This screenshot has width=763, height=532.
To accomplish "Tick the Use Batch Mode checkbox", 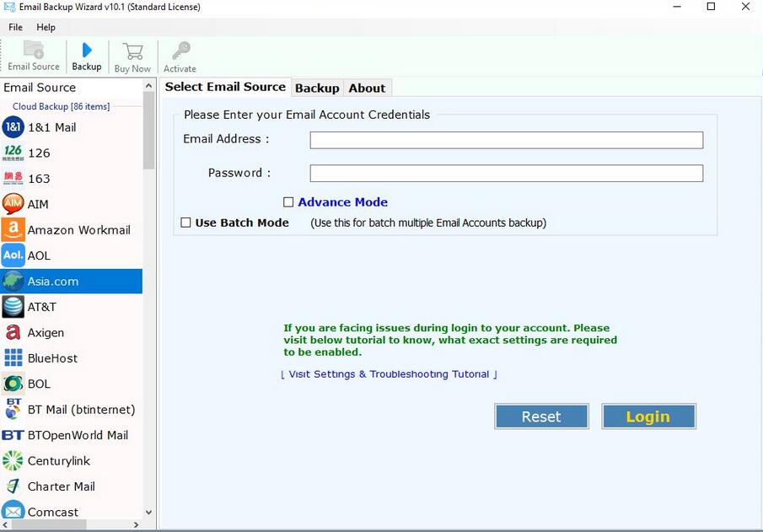I will pos(185,223).
